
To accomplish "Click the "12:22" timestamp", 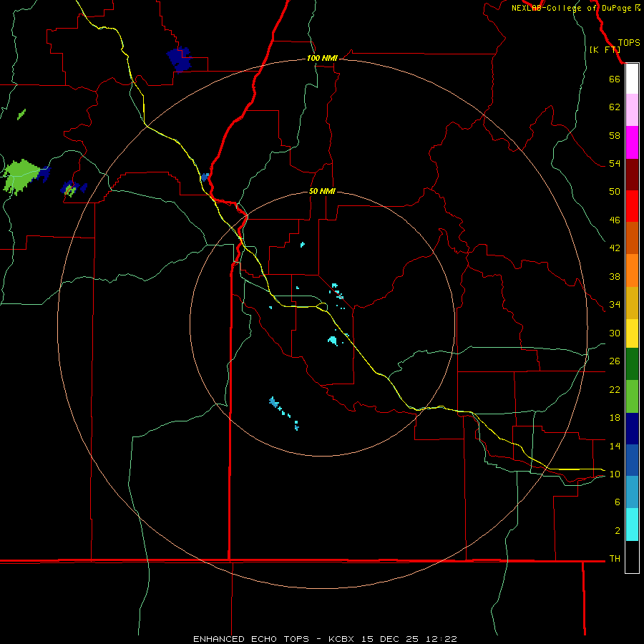I will pyautogui.click(x=441, y=639).
